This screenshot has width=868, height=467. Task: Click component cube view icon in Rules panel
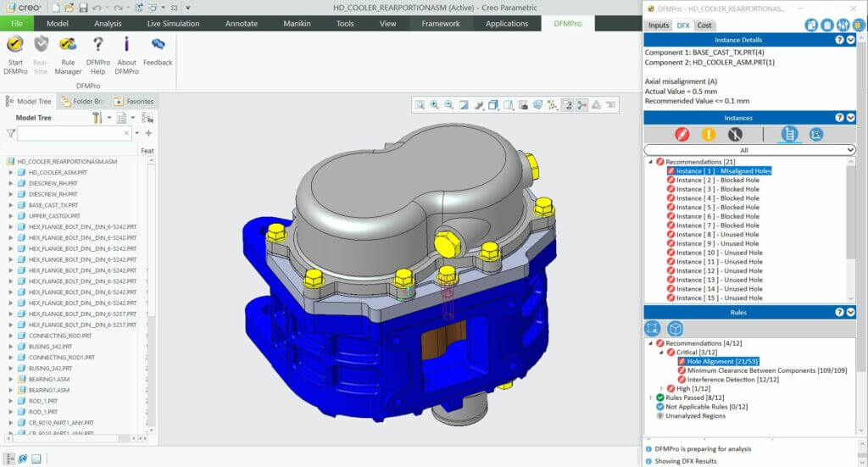675,329
